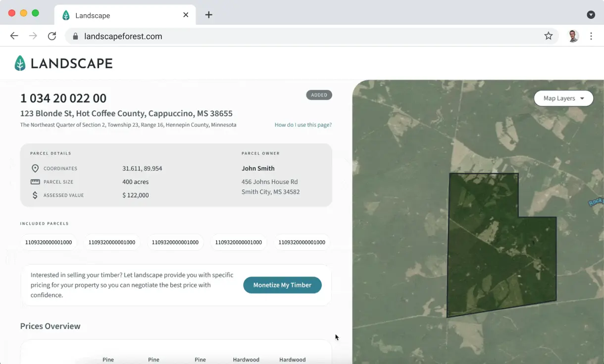The height and width of the screenshot is (364, 604).
Task: Open the tab search dropdown arrow
Action: click(x=591, y=15)
